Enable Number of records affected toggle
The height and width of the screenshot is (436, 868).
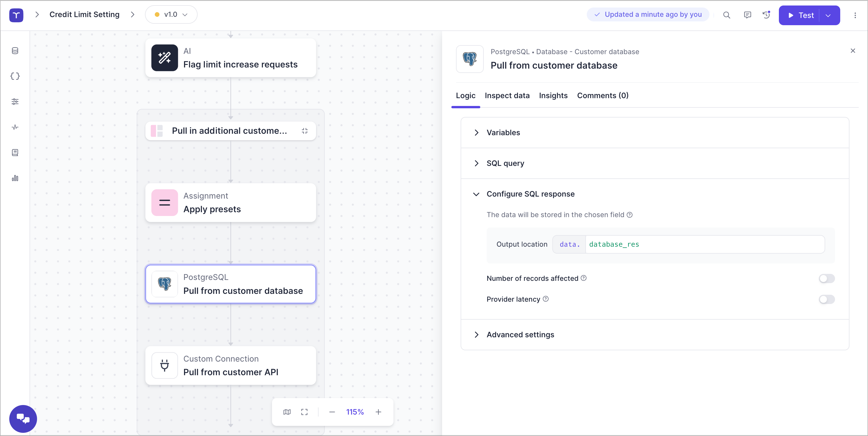pos(826,278)
